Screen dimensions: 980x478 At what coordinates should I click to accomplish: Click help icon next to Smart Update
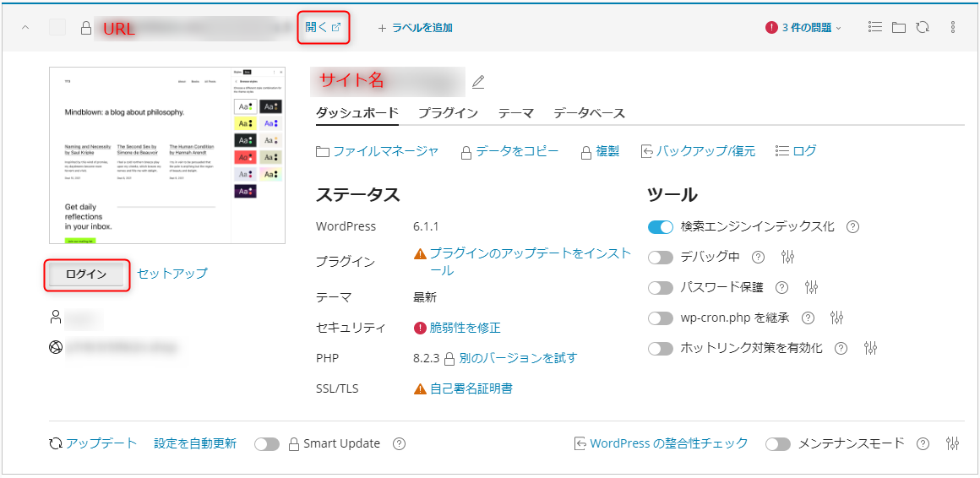point(400,443)
